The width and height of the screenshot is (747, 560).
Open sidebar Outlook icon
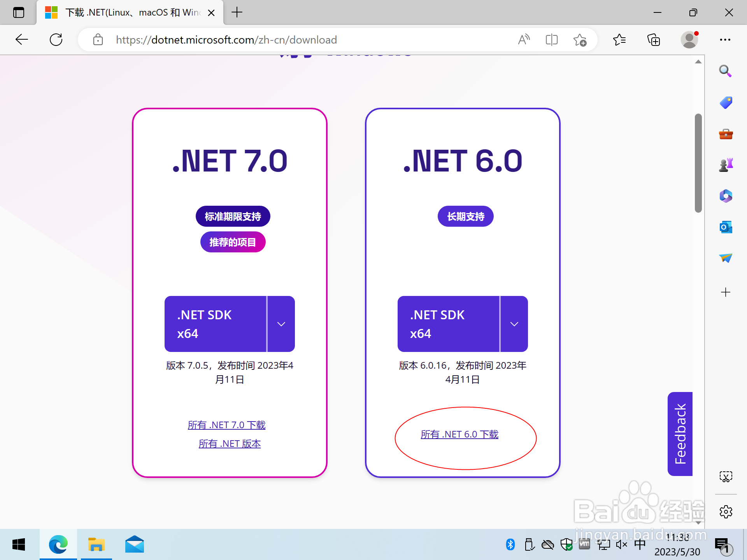(x=726, y=227)
